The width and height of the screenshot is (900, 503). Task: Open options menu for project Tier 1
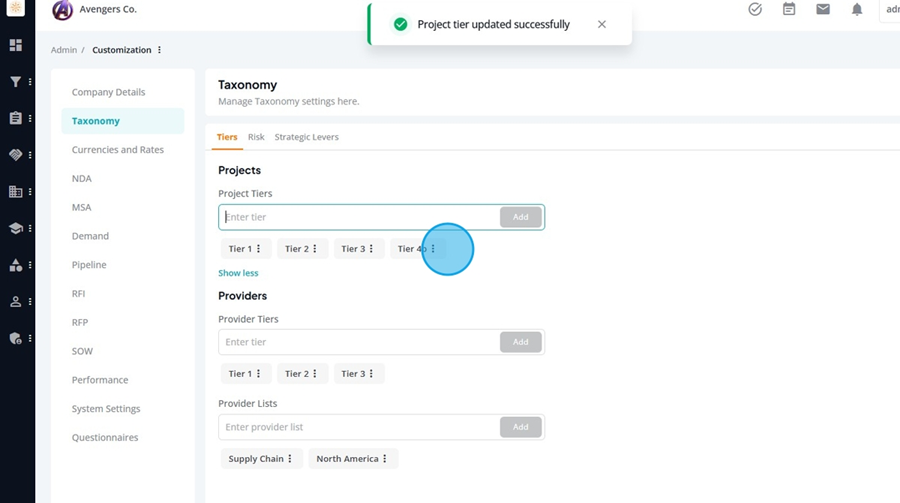(x=258, y=249)
